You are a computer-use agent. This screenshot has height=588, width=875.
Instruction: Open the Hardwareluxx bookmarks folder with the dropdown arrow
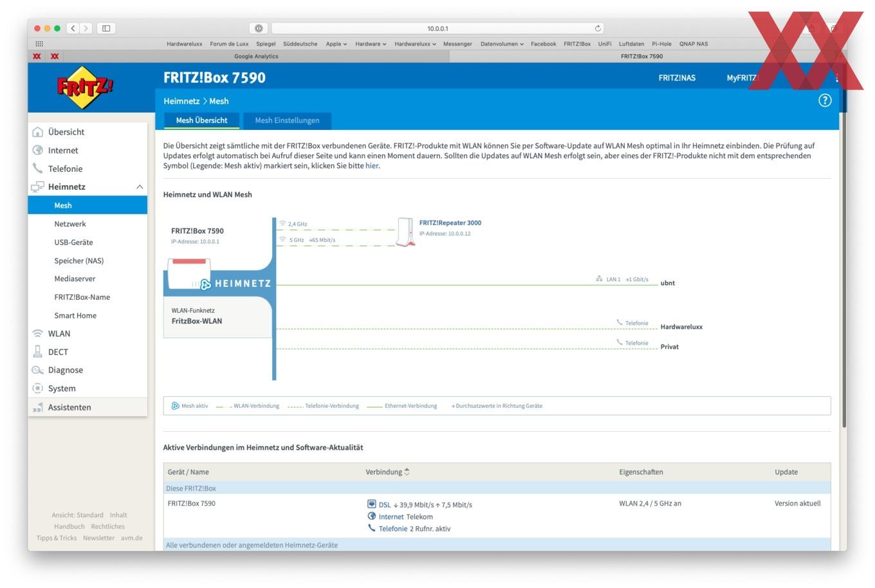(x=415, y=44)
